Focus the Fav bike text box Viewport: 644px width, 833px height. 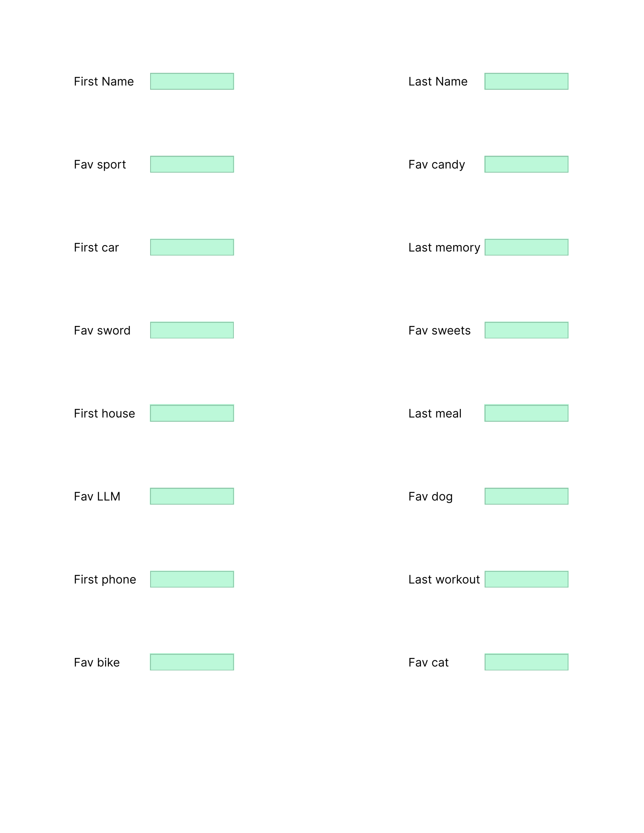pyautogui.click(x=192, y=662)
